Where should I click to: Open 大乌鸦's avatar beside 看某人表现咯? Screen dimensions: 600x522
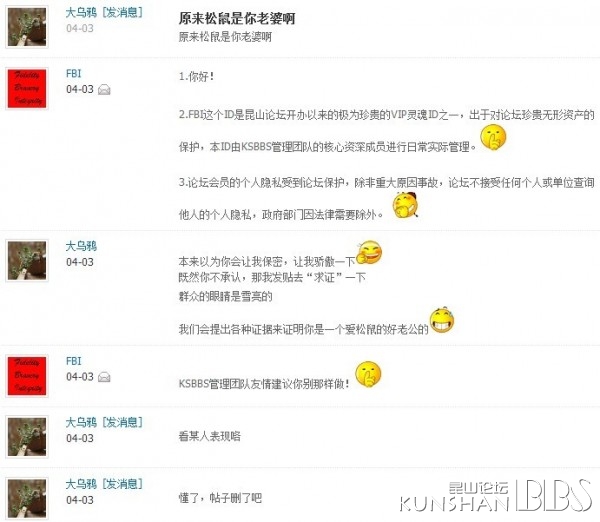(x=27, y=437)
